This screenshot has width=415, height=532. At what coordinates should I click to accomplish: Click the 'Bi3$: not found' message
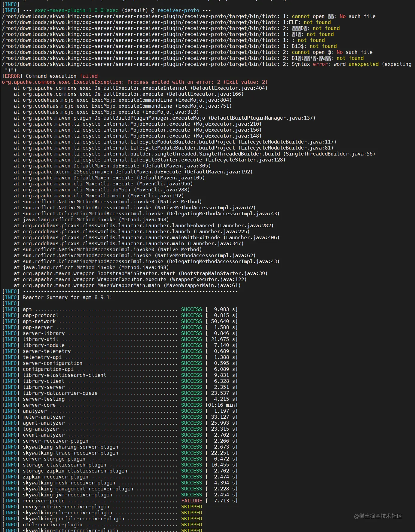[x=314, y=46]
